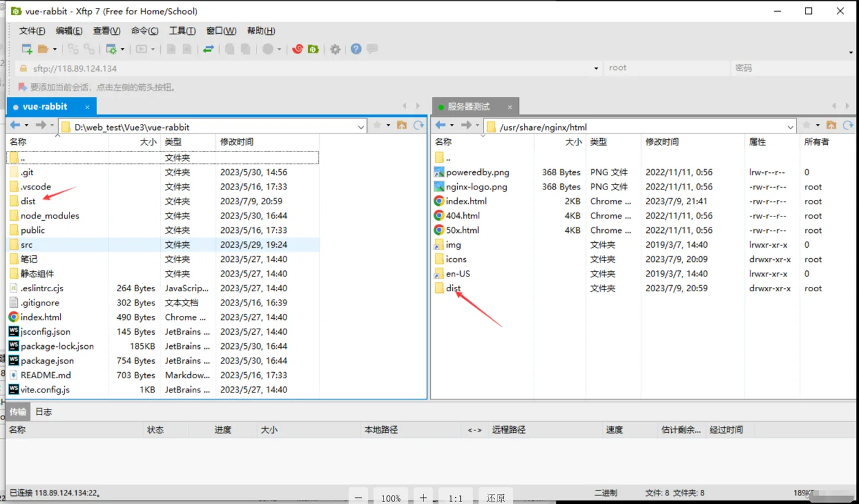This screenshot has height=504, width=859.
Task: Select the package-lock.json file
Action: [x=57, y=346]
